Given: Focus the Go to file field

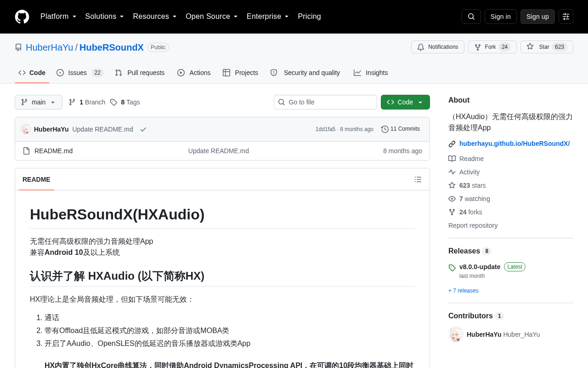Looking at the screenshot, I should point(325,102).
